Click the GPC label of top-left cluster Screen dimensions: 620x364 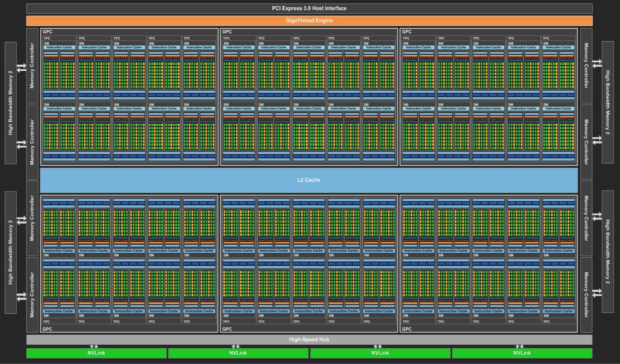(47, 32)
